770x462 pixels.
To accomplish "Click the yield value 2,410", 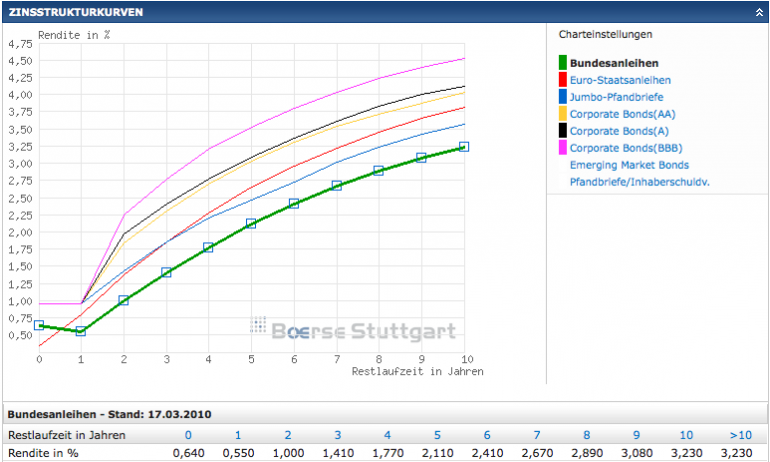I will [x=488, y=453].
